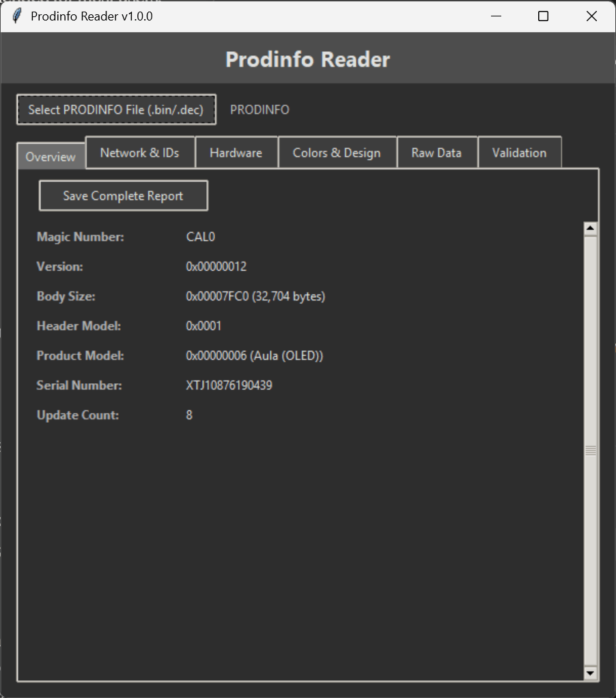View the Raw Data tab

click(x=436, y=152)
